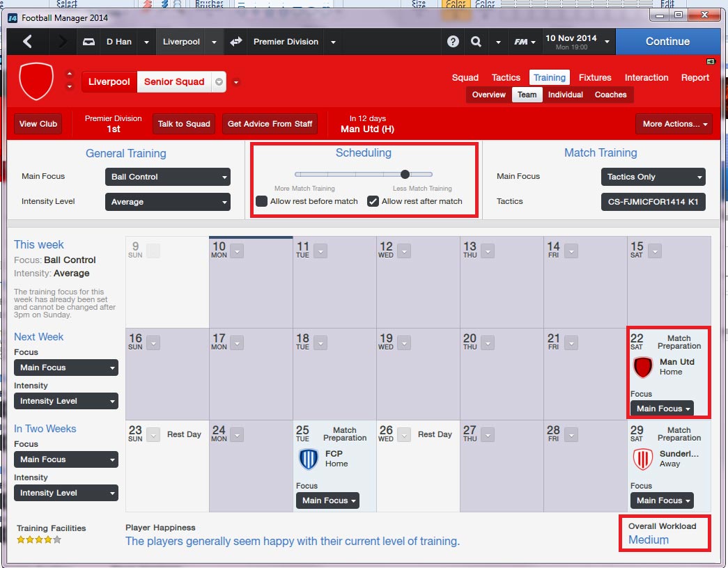Open the Report tab
The width and height of the screenshot is (728, 568).
point(695,77)
